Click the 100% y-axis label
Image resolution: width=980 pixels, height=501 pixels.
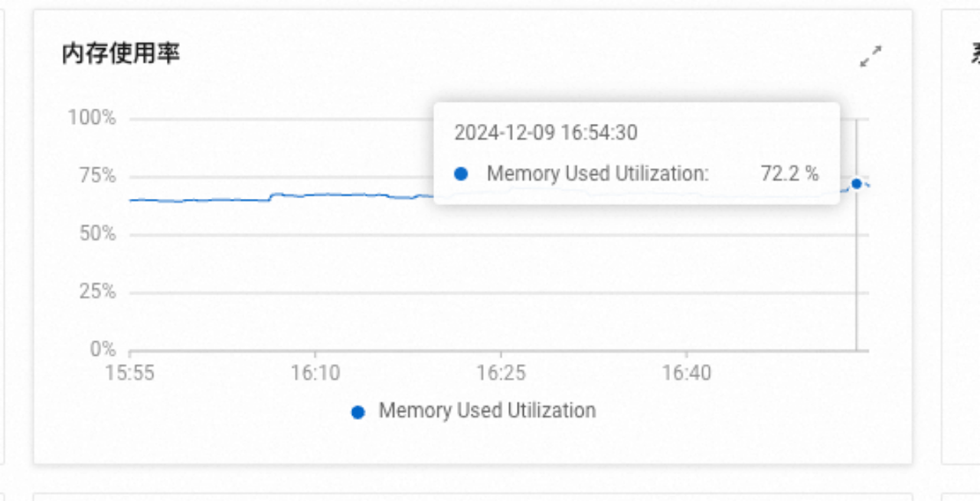(x=92, y=118)
